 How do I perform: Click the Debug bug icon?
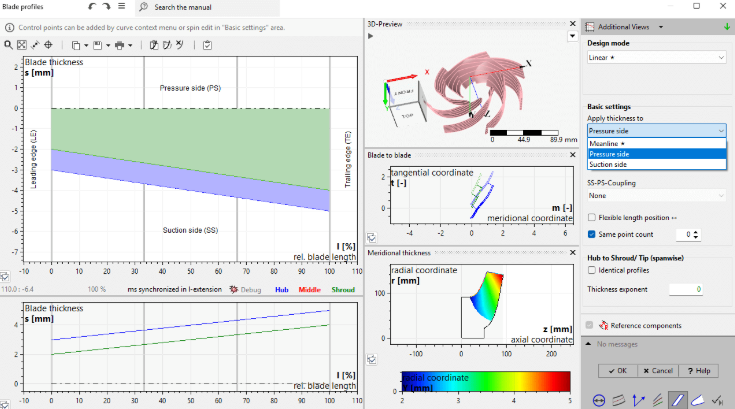[233, 290]
